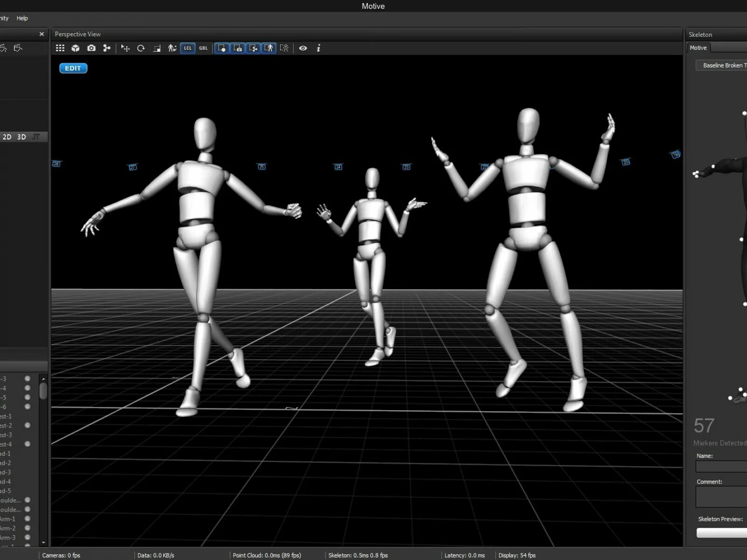747x560 pixels.
Task: Click the blue EDIT button
Action: [x=73, y=68]
